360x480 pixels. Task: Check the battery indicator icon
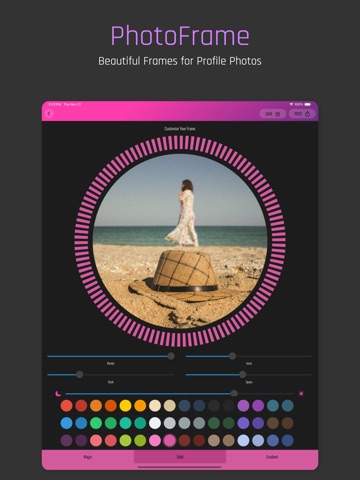pos(307,104)
